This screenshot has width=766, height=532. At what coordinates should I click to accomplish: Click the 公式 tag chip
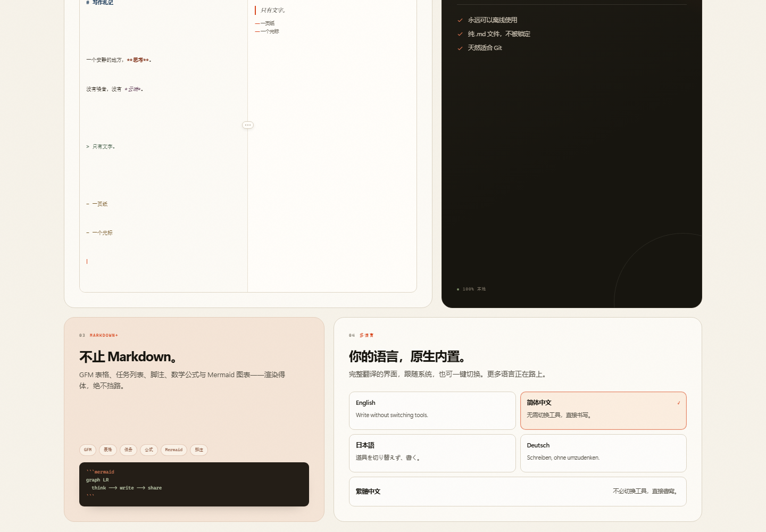click(149, 450)
